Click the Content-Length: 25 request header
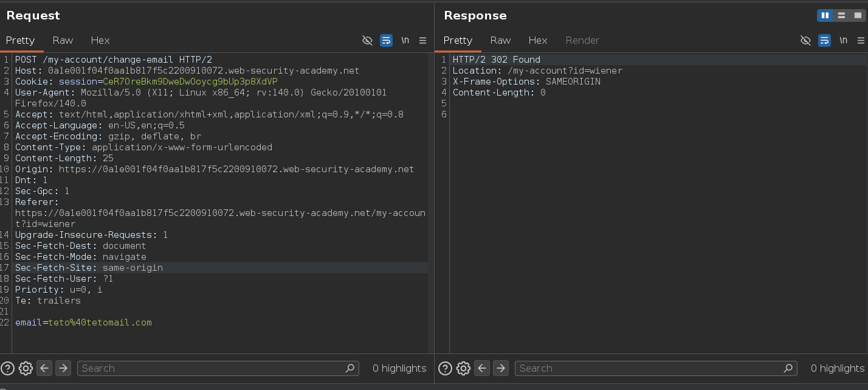This screenshot has width=868, height=390. [64, 158]
